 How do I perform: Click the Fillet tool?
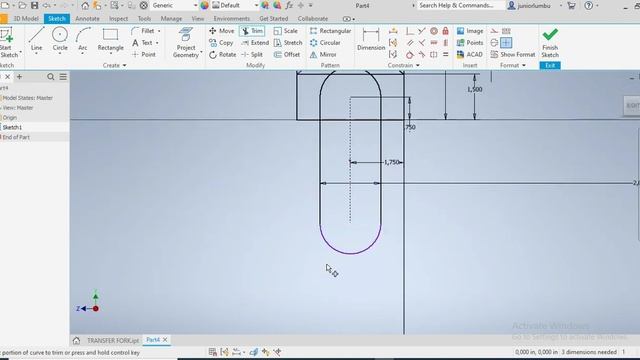pos(143,31)
